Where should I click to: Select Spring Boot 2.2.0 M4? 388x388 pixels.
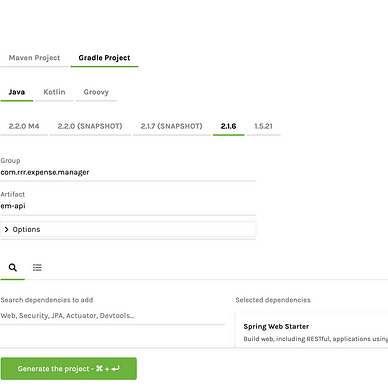tap(24, 126)
